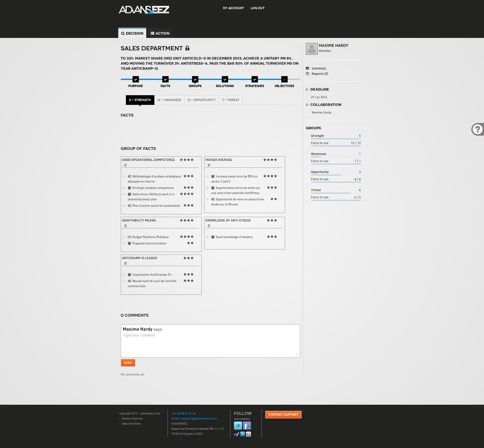Click the Threat group in sidebar
Screen dimensions: 484x448
click(x=336, y=190)
